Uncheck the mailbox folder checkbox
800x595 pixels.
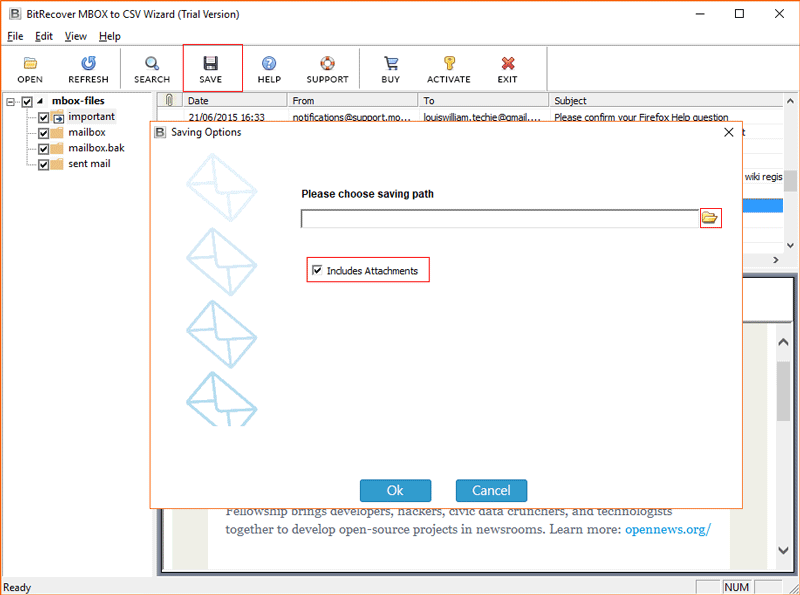click(43, 133)
